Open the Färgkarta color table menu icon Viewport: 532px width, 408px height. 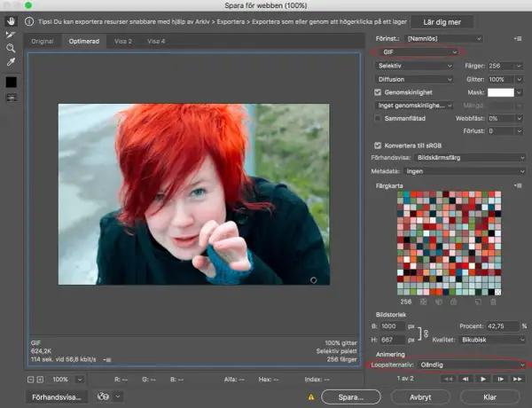point(518,185)
